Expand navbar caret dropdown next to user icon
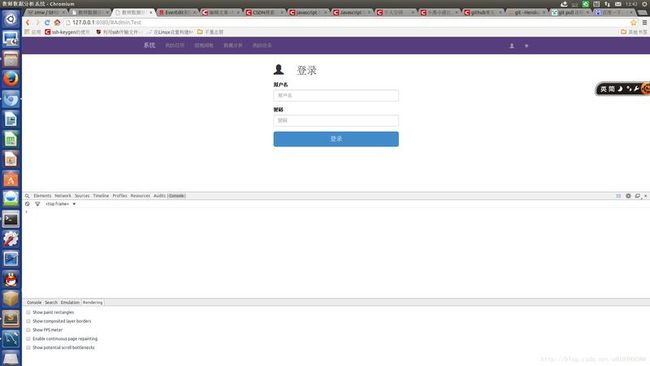 pyautogui.click(x=526, y=46)
